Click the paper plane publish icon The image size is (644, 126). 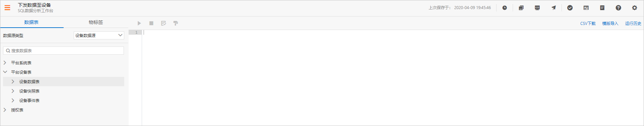click(553, 8)
